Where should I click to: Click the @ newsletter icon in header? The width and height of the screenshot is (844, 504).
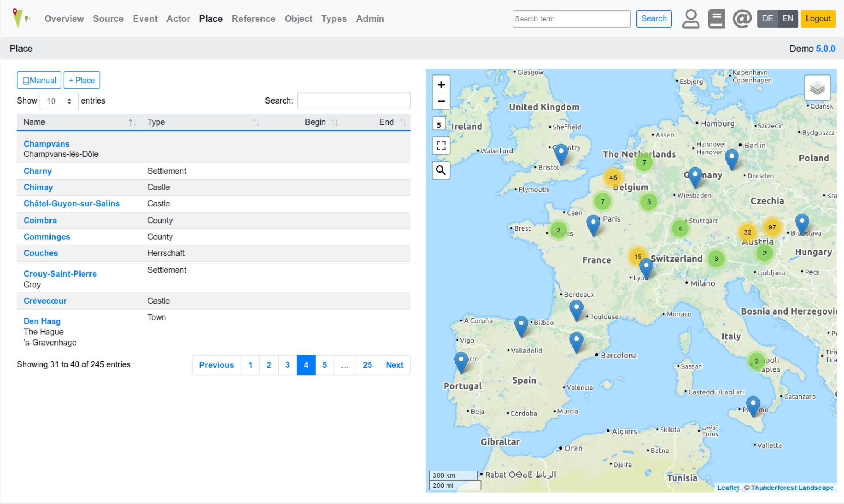[742, 19]
